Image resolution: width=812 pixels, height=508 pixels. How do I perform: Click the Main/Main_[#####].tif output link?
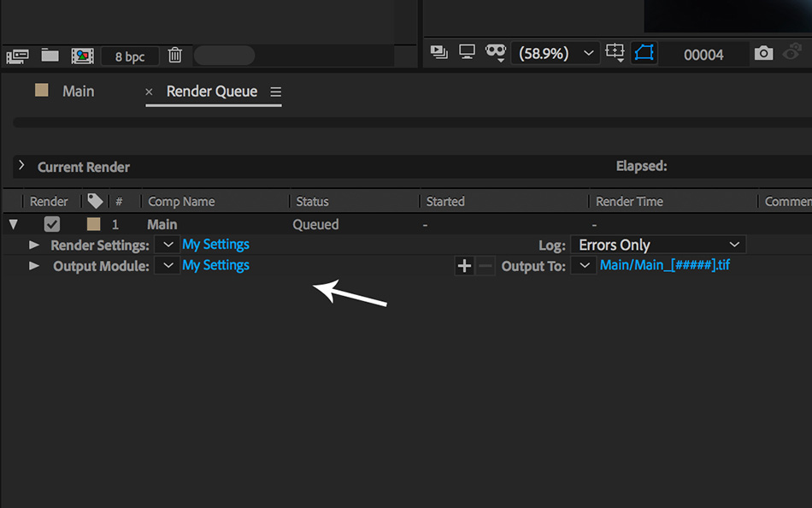[x=664, y=266]
